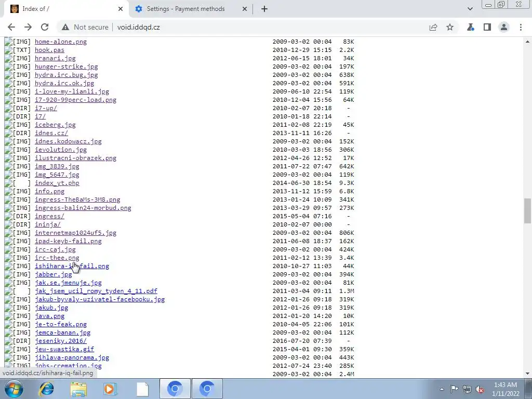Open Windows Explorer folder in taskbar

[78, 389]
